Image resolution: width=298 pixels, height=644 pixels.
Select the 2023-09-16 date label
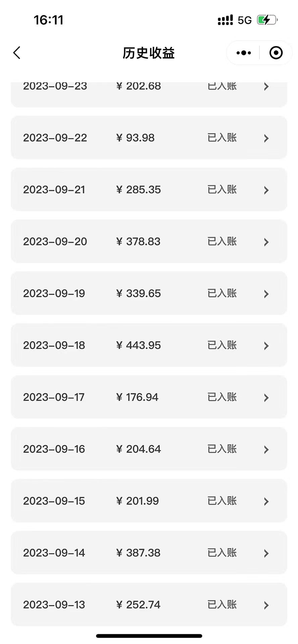point(54,449)
